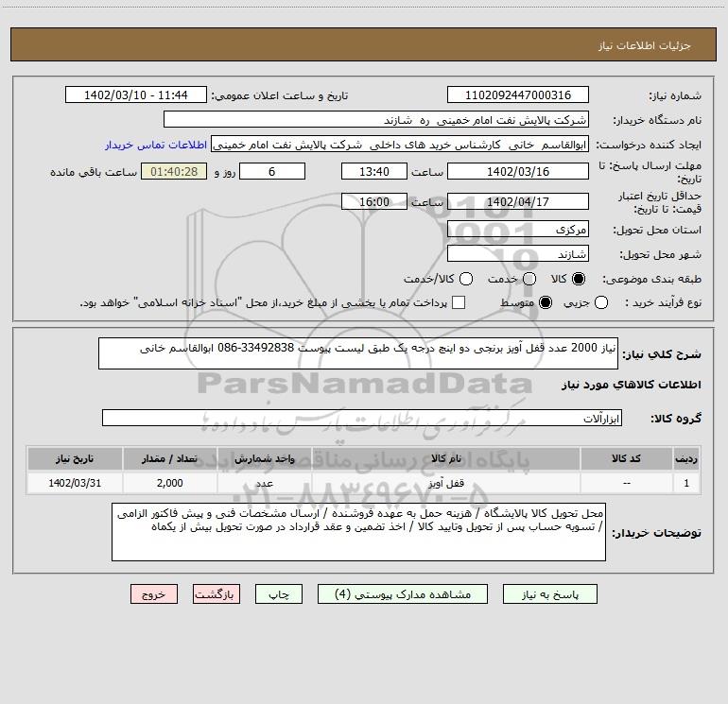Click the validity time field 16:00
728x704 pixels.
click(x=374, y=201)
